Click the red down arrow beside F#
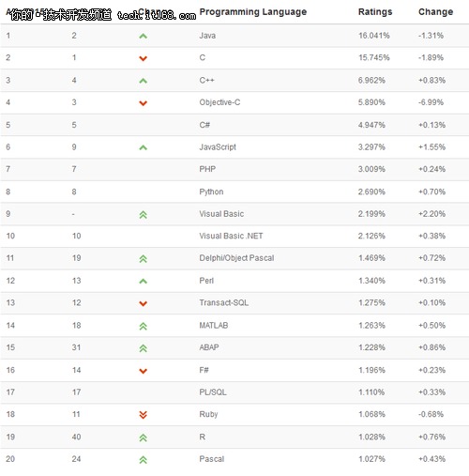 [143, 371]
